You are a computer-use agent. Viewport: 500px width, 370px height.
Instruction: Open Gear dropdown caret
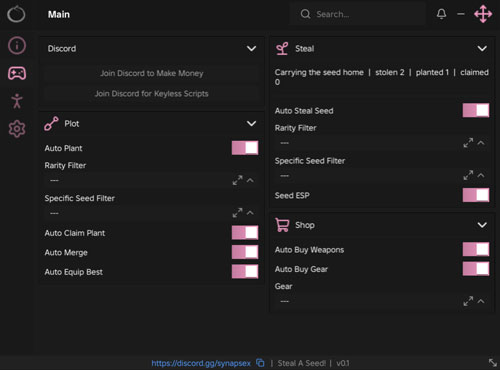tap(481, 301)
